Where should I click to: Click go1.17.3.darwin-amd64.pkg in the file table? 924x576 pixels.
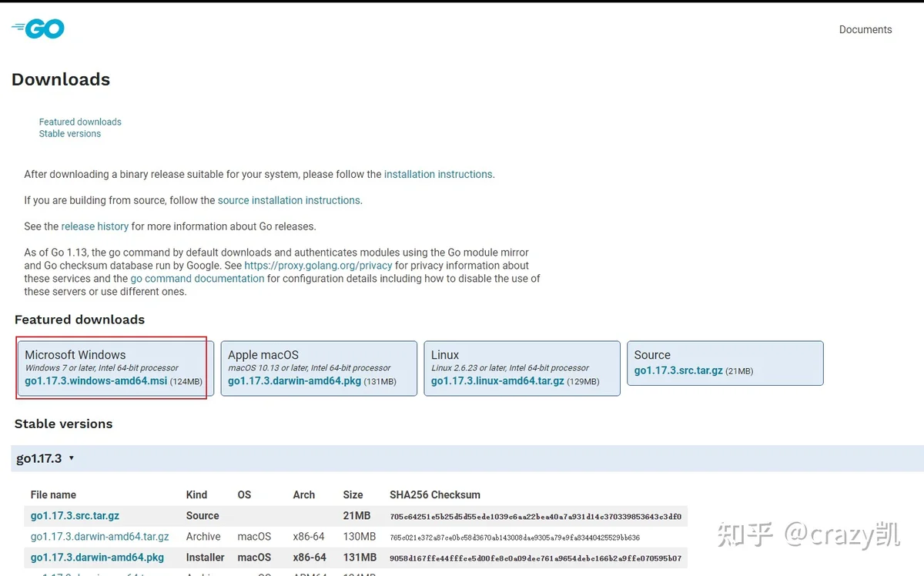click(97, 558)
